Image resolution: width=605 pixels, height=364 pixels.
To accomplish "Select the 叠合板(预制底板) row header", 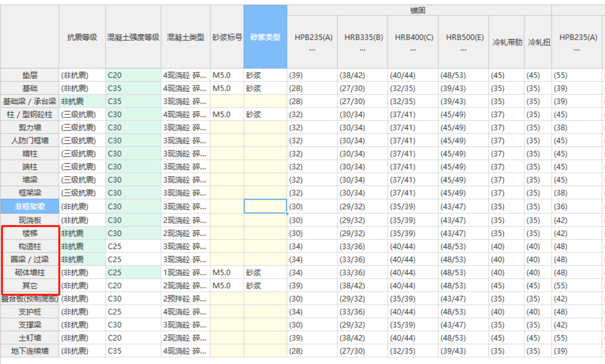I will pyautogui.click(x=30, y=299).
